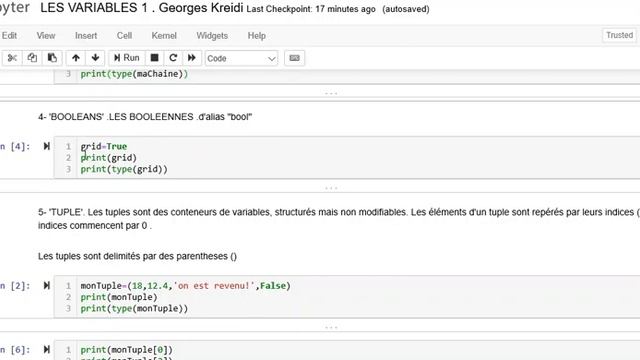Paste cells below icon
640x360 pixels.
point(52,58)
